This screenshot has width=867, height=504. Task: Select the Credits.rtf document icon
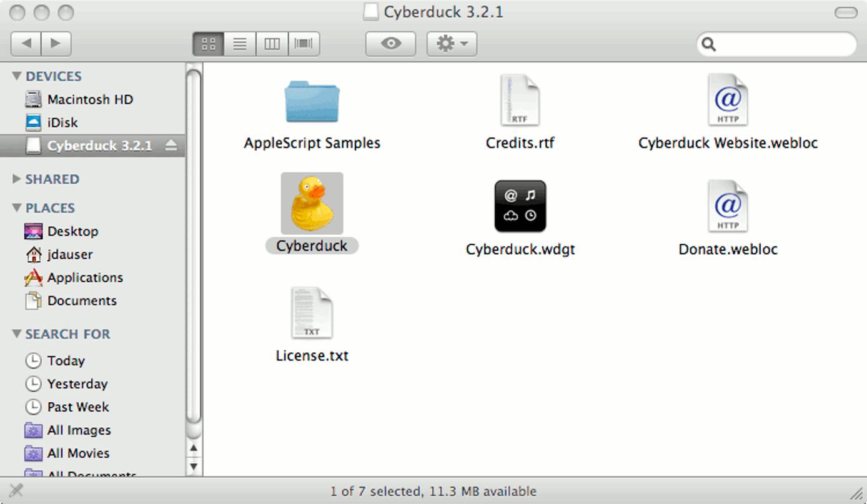pyautogui.click(x=520, y=100)
